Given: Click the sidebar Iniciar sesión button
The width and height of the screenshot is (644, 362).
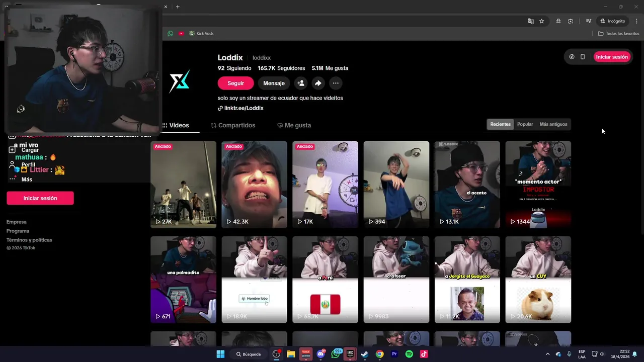Looking at the screenshot, I should tap(40, 198).
